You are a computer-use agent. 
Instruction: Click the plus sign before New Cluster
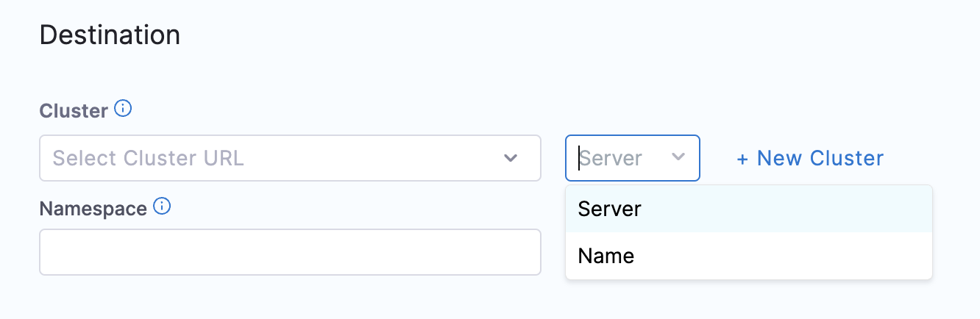pos(742,159)
